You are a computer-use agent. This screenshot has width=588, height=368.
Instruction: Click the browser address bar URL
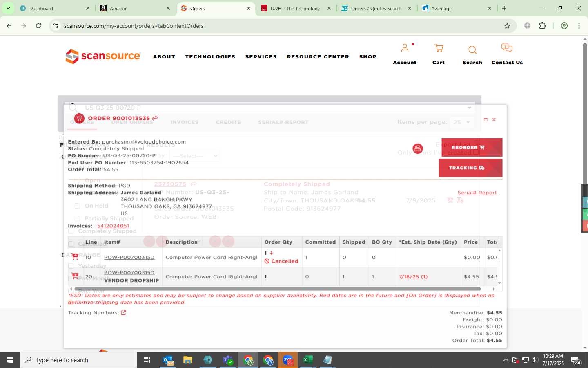[x=134, y=26]
